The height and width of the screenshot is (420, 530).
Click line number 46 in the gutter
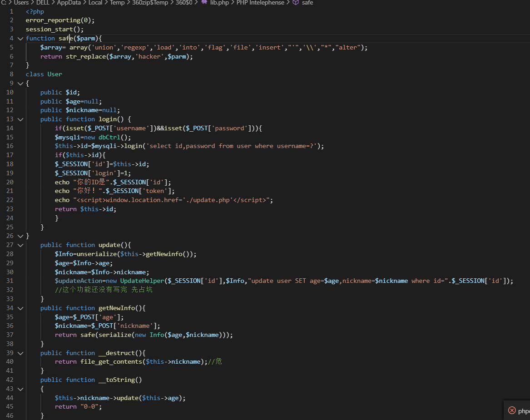click(x=10, y=415)
